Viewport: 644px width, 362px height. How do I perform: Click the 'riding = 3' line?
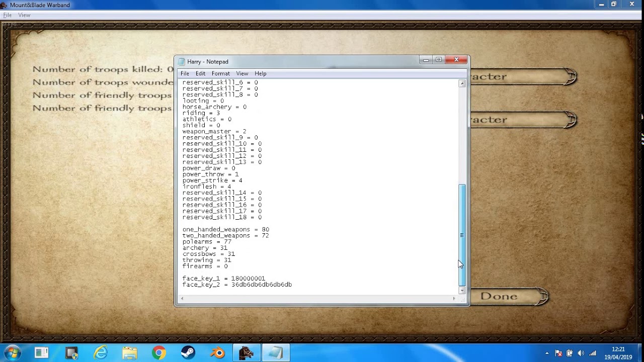[201, 113]
